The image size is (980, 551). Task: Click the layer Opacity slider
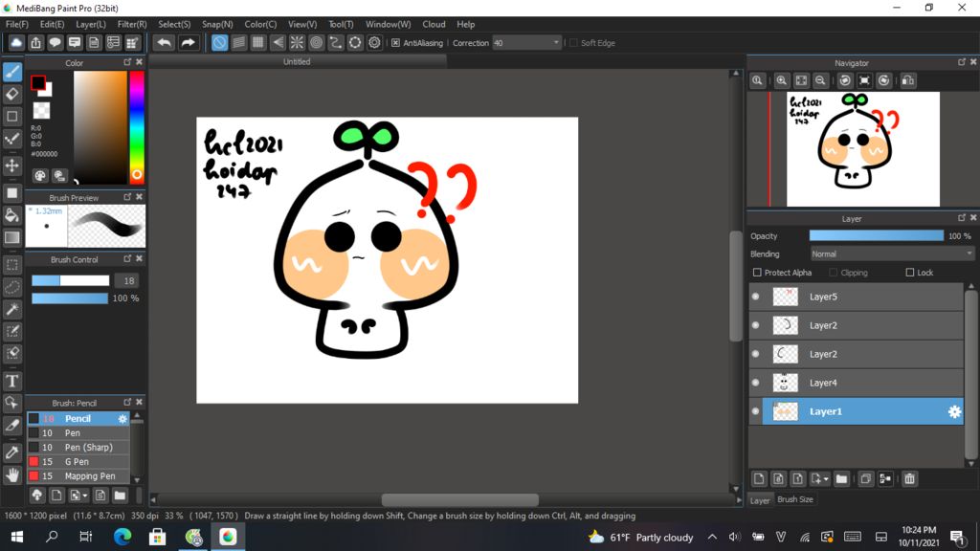tap(877, 235)
